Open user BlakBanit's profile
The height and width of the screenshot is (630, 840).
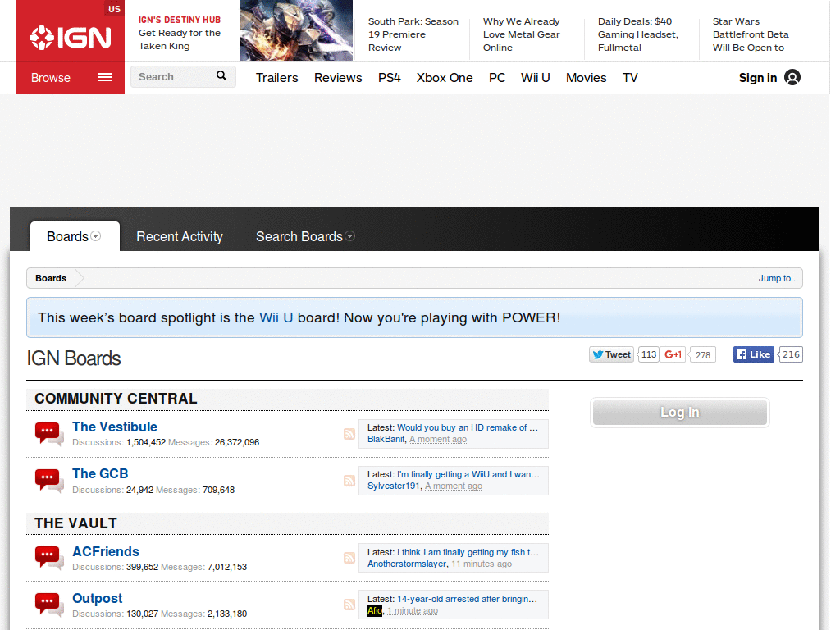pos(386,440)
